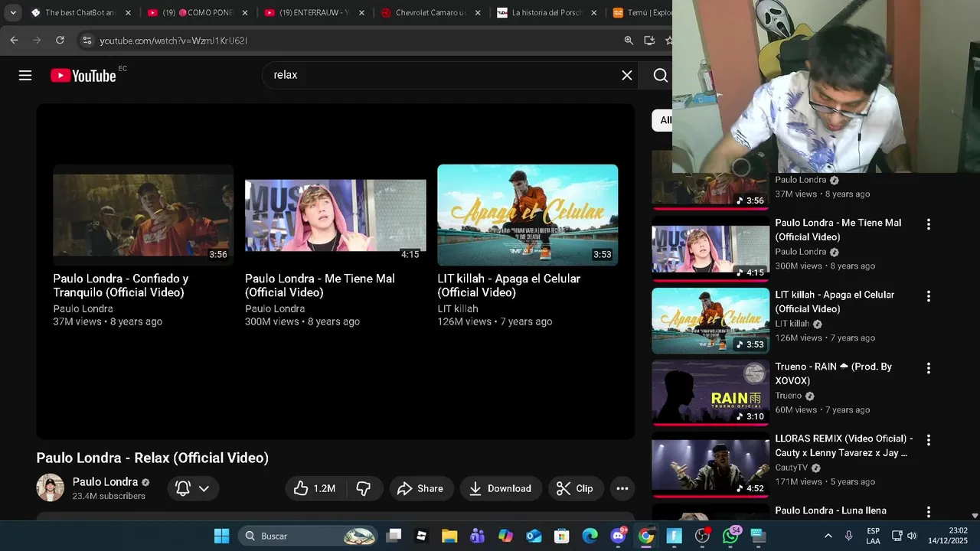Open Paulo Londra channel avatar
Screen dimensions: 980x551
51,488
